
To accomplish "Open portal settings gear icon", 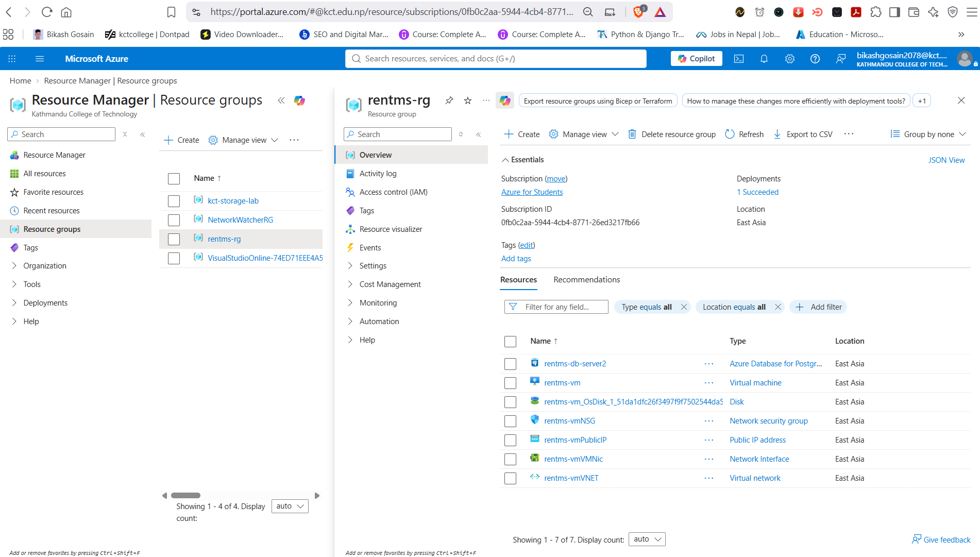I will [x=789, y=59].
